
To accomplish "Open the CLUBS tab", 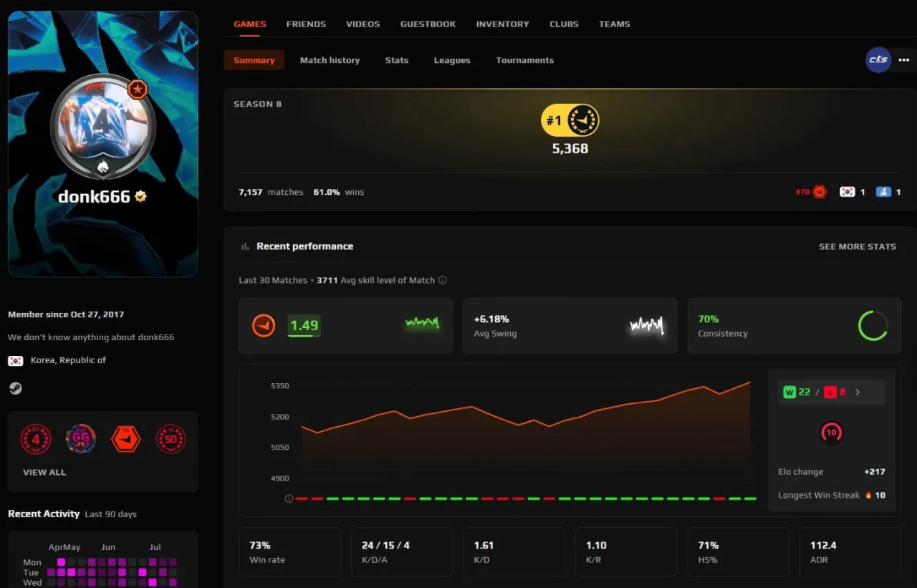I will (x=564, y=24).
